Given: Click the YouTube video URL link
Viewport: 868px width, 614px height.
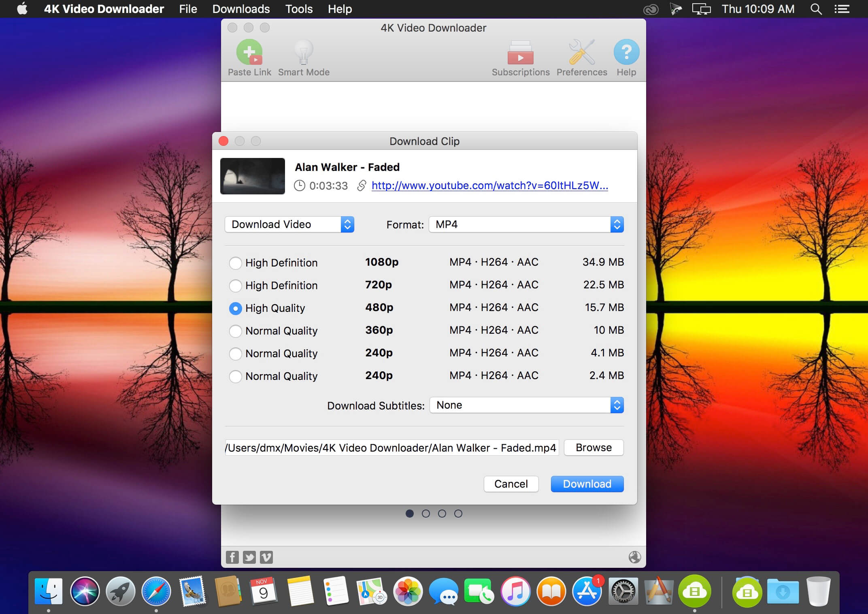Looking at the screenshot, I should (x=489, y=185).
